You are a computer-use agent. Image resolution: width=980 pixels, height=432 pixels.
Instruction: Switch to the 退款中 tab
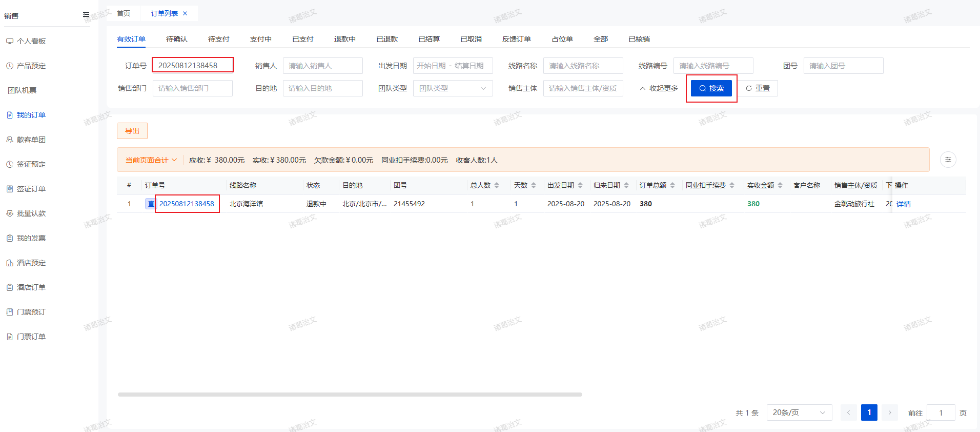344,39
